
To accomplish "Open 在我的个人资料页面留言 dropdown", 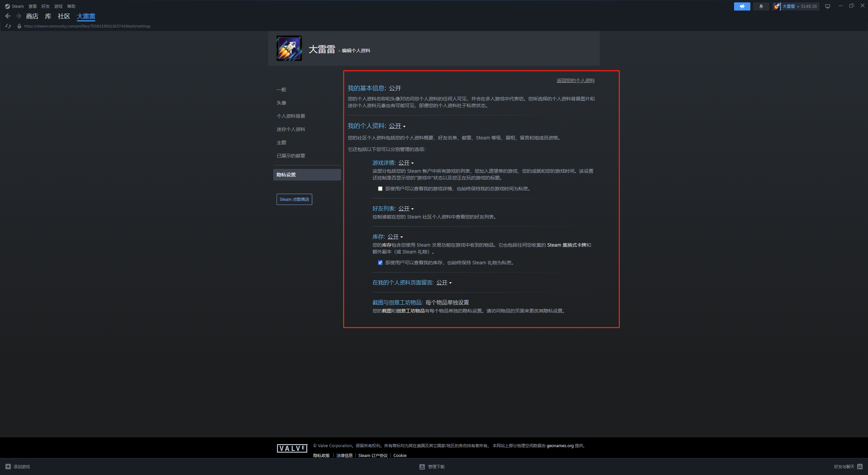I will click(x=444, y=283).
